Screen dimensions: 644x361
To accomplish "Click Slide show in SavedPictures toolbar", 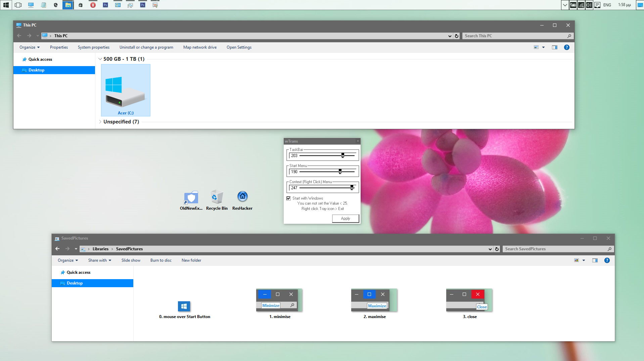I will pos(131,260).
